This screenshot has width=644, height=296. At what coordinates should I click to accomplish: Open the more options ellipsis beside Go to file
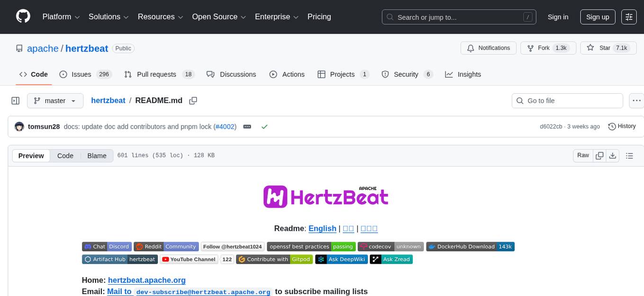click(x=636, y=100)
